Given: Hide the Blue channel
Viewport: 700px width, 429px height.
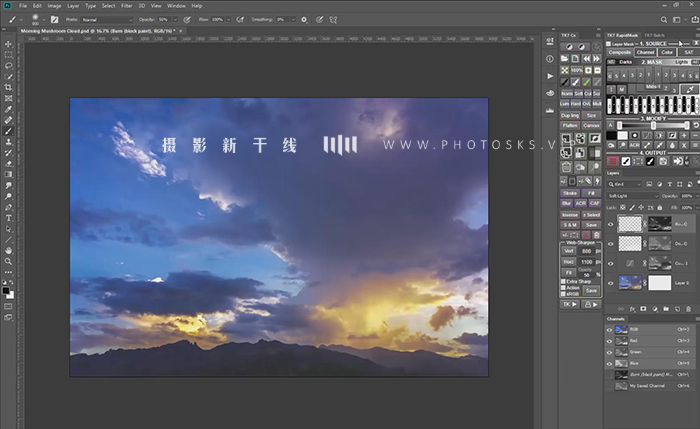Looking at the screenshot, I should 609,364.
